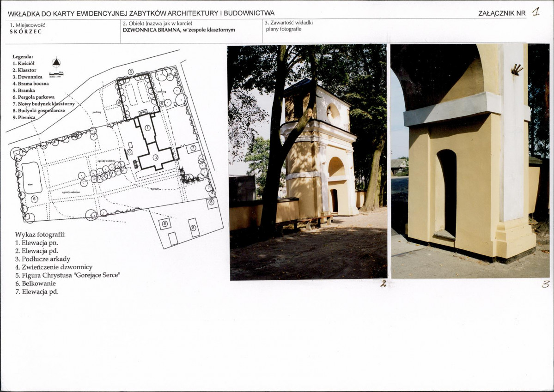Open the arcade underside photo numbered 3
Screen dimensions: 554x392
(x=469, y=161)
